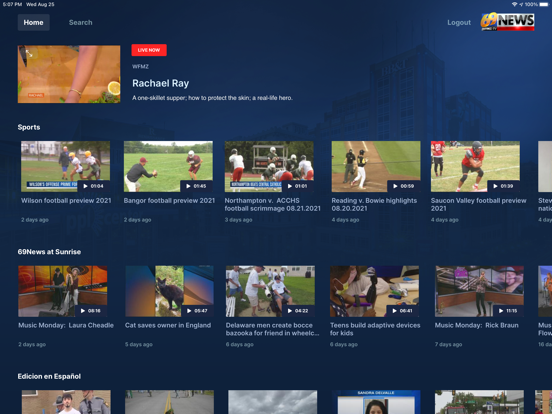Play Northampton v. ACCHS 01:01 video

298,186
